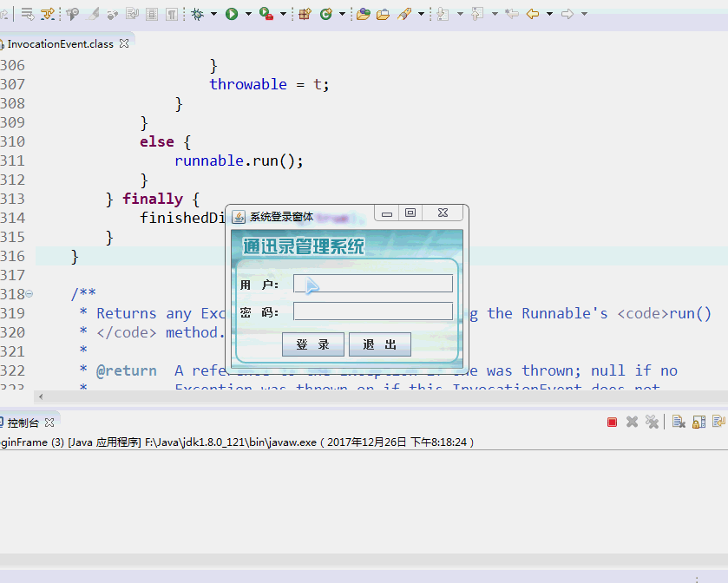
Task: Click the New Java Class icon
Action: (x=326, y=15)
